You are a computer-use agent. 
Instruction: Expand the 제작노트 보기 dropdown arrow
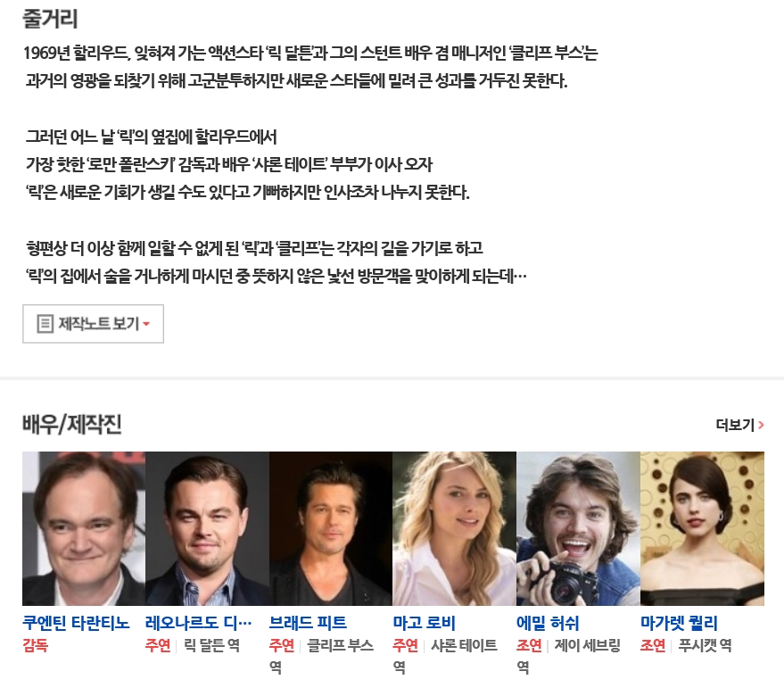click(x=146, y=324)
